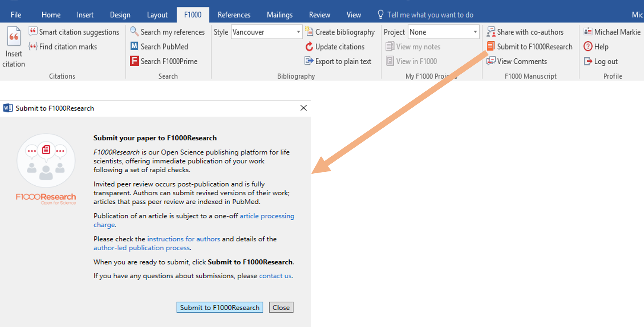Click the Smart citation suggestions label

[x=79, y=32]
